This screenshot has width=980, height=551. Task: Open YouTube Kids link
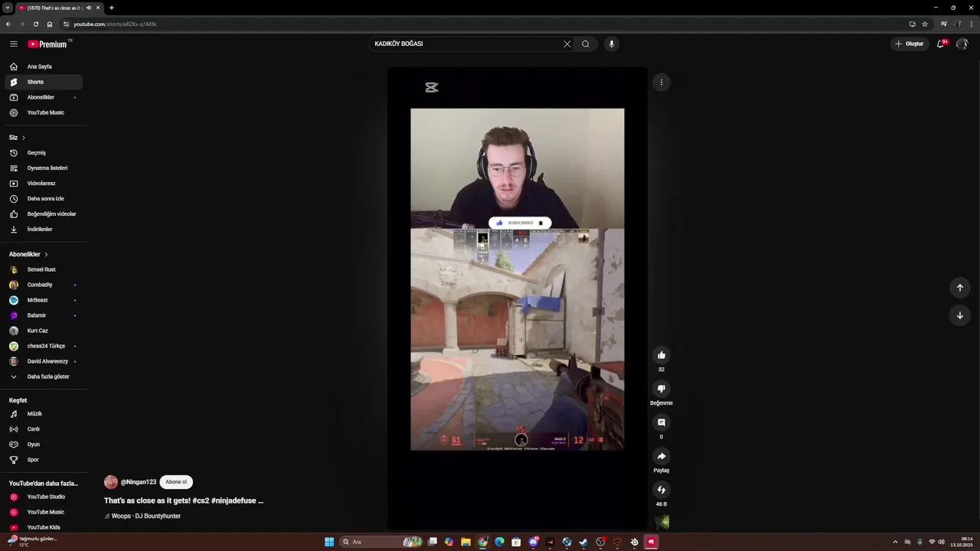click(x=44, y=527)
